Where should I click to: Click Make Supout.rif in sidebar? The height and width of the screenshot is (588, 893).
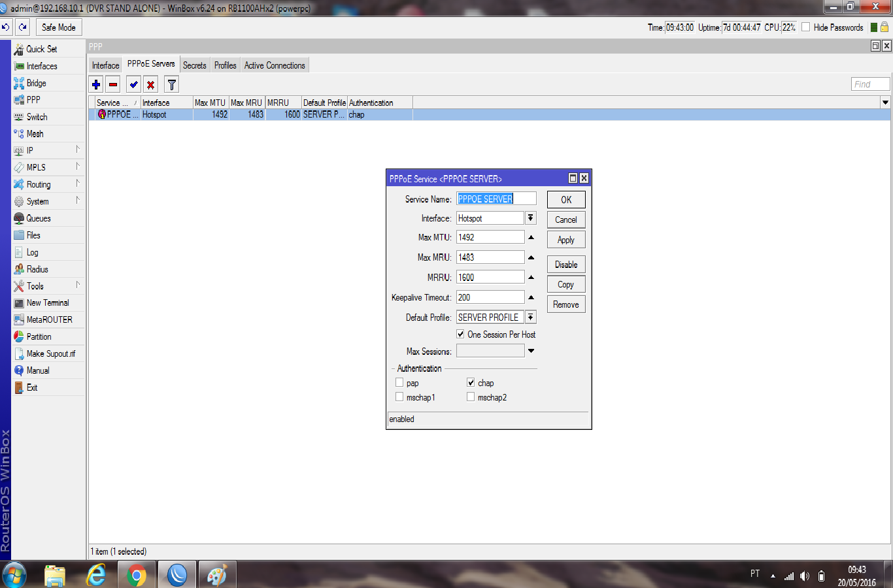coord(51,354)
